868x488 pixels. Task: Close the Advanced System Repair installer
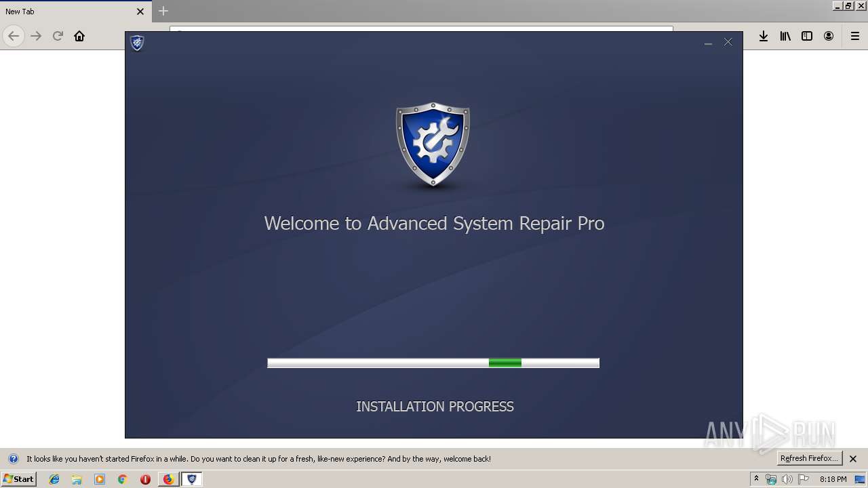click(x=728, y=42)
